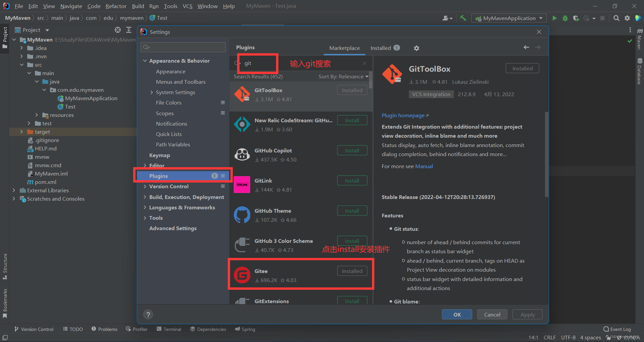Open the MyMavenApplication run configuration dropdown

pyautogui.click(x=509, y=18)
